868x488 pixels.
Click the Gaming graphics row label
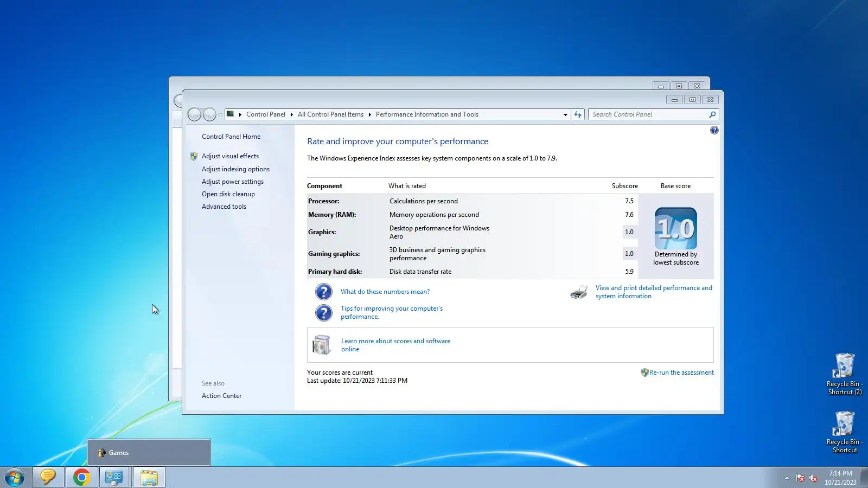click(x=334, y=254)
